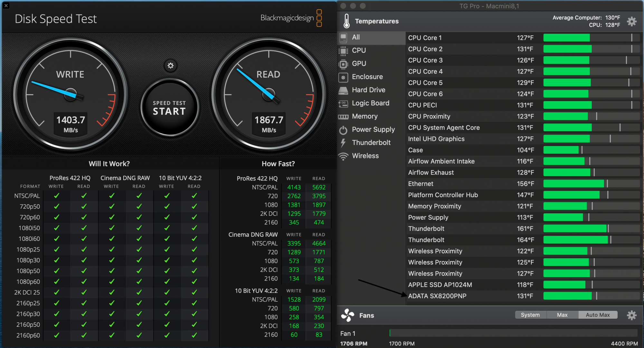Select the Thunderbolt sidebar icon
This screenshot has width=644, height=348.
[344, 143]
